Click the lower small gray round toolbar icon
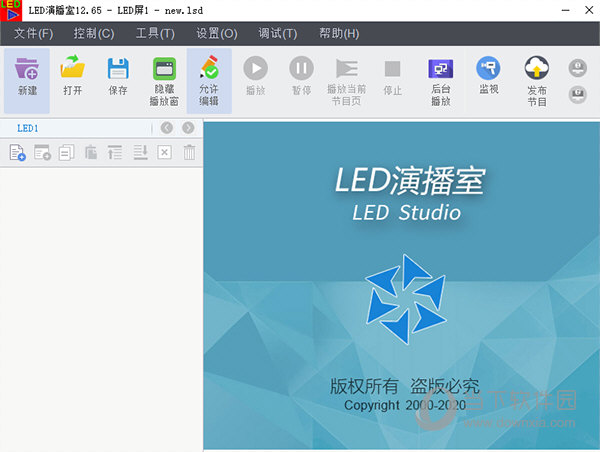Screen dimensions: 600x452 (x=577, y=95)
